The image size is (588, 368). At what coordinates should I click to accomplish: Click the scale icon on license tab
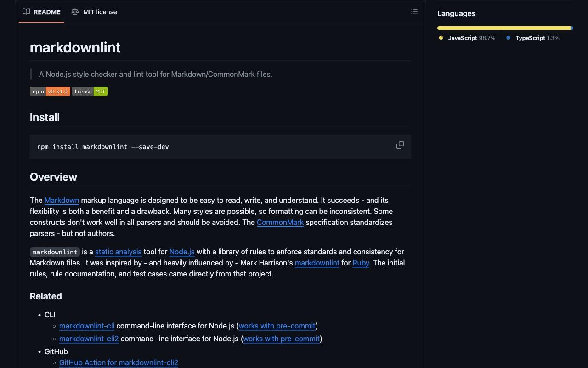coord(75,12)
